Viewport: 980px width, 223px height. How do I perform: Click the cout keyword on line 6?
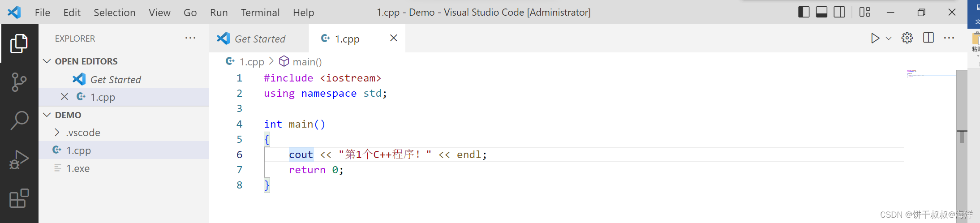coord(301,154)
